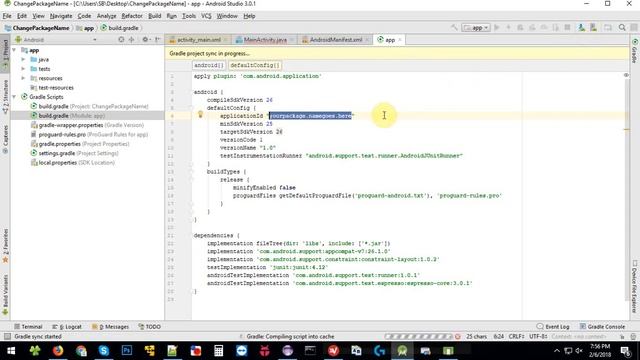Viewport: 640px width, 360px height.
Task: Switch to AndroidManifest.xml tab
Action: pyautogui.click(x=335, y=40)
